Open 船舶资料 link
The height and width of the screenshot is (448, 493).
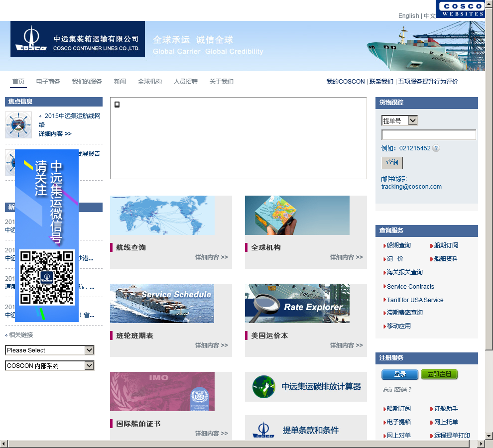pos(446,259)
